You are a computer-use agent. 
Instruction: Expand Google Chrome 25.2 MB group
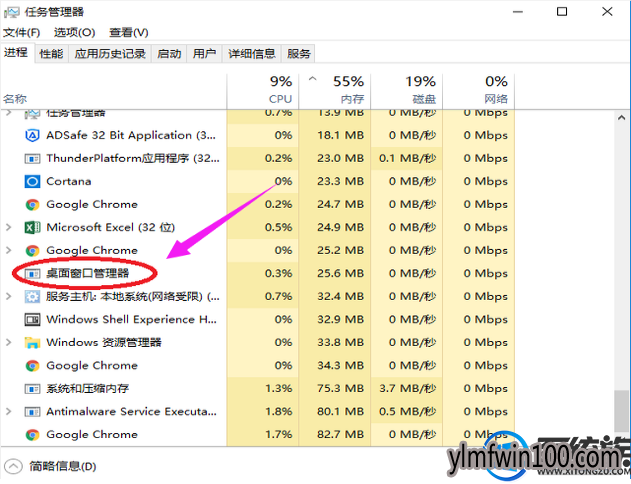click(8, 250)
